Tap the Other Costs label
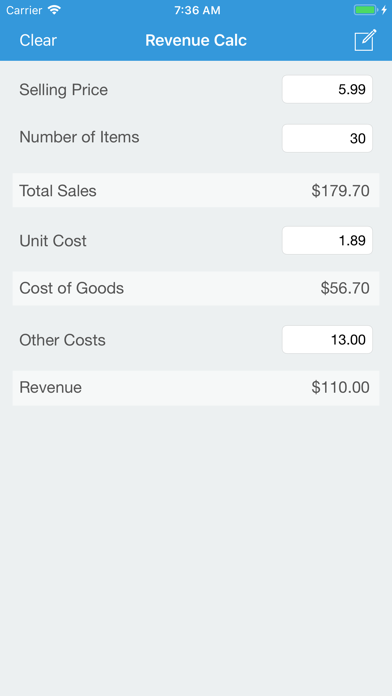 [x=63, y=340]
